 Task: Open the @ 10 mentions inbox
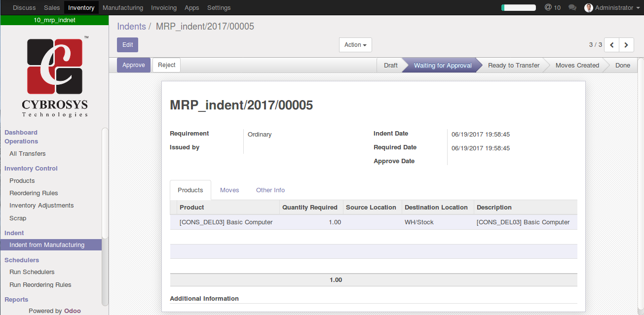pyautogui.click(x=552, y=8)
